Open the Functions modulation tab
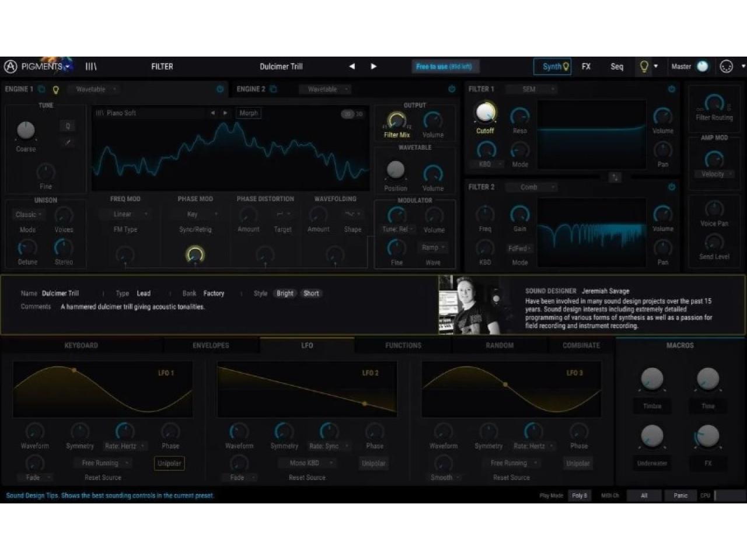 [x=403, y=345]
